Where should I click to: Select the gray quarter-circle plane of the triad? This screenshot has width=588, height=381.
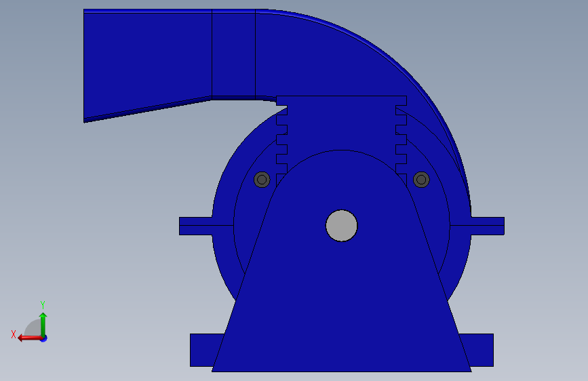click(33, 329)
